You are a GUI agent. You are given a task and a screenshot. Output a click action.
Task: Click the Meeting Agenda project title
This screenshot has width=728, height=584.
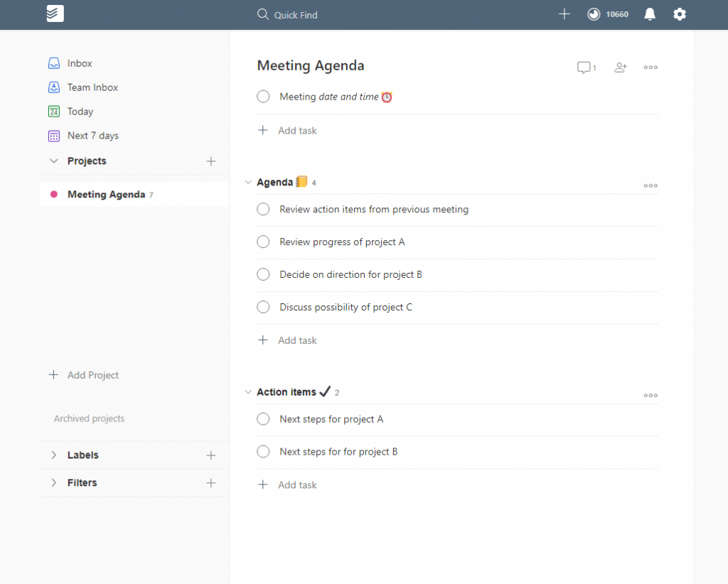point(311,65)
